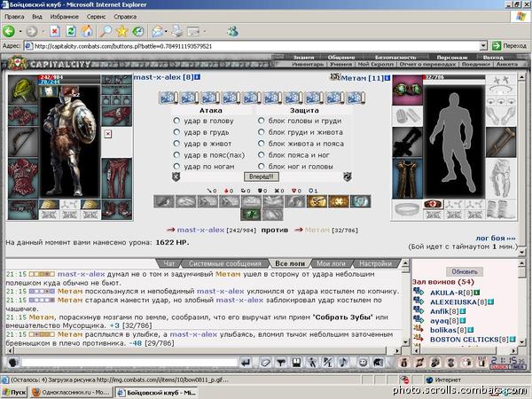Click the green helmet equipment slot
The image size is (532, 399).
point(23,90)
